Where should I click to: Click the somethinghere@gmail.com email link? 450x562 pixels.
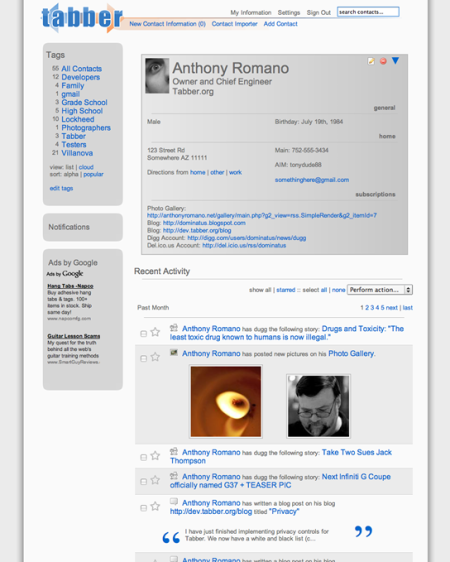312,180
